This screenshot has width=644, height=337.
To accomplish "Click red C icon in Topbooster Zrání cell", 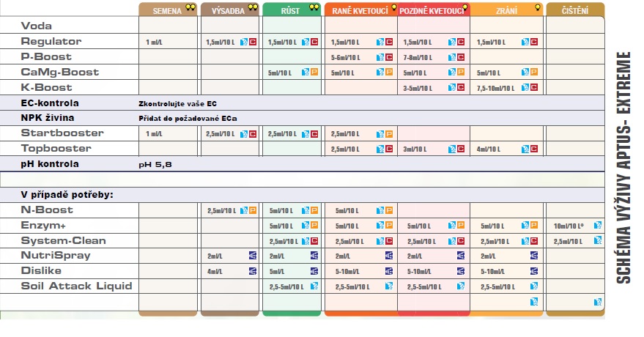I will 534,149.
